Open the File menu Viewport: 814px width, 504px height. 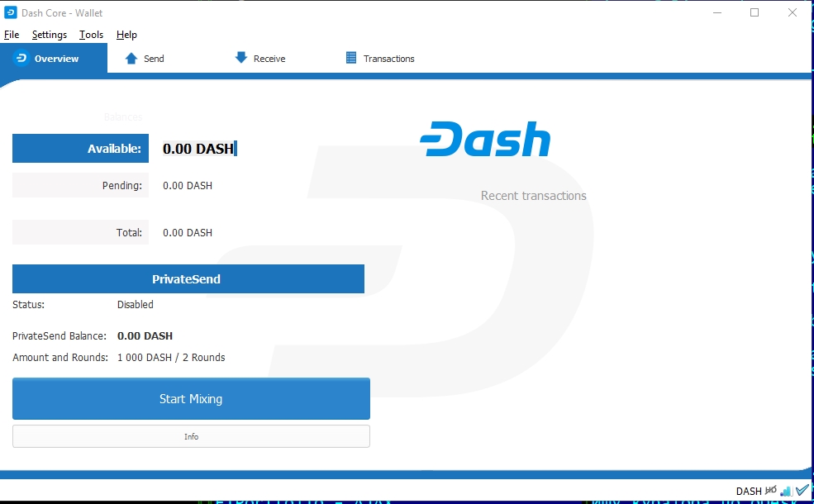point(12,35)
